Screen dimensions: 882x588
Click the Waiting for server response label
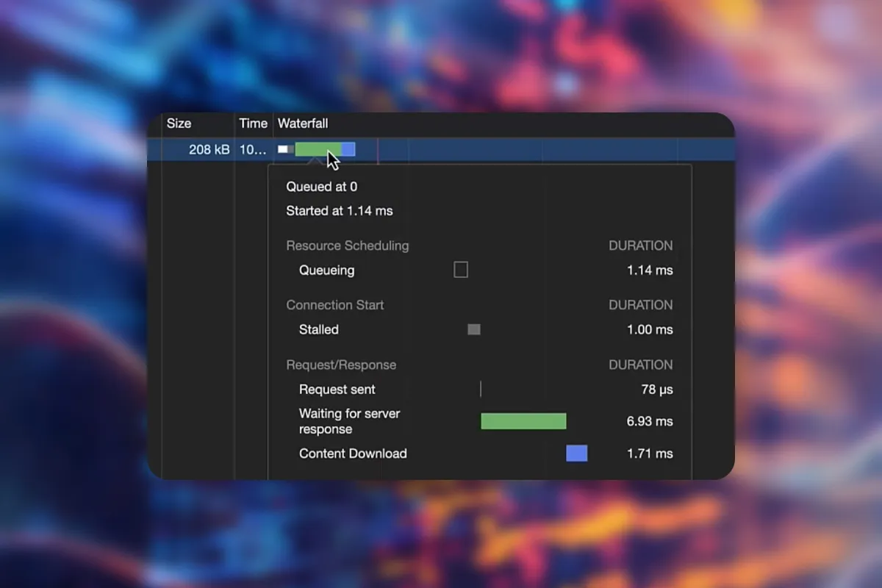[x=350, y=421]
